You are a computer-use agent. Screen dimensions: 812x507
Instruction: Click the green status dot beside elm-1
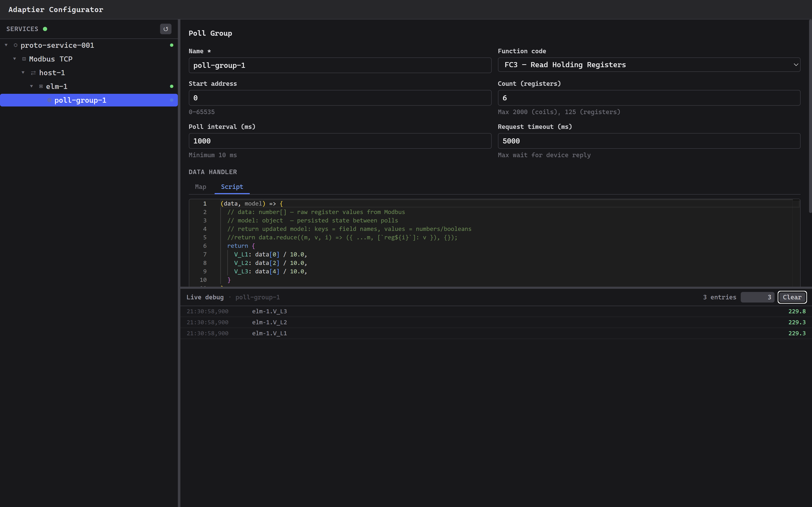tap(172, 86)
